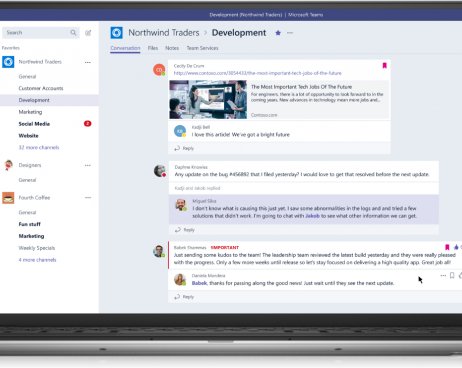Expand 4 more channels in Fourth Coffee
This screenshot has height=368, width=462.
[37, 260]
